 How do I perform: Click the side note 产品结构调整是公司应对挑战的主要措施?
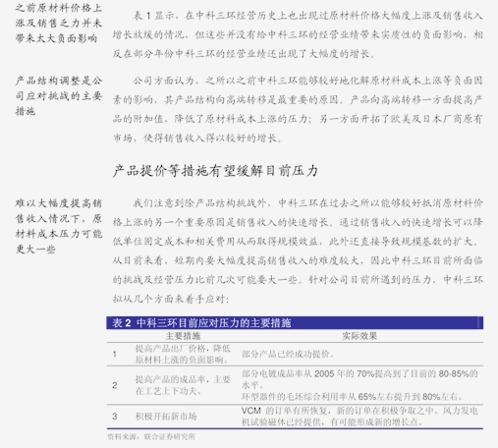(59, 96)
